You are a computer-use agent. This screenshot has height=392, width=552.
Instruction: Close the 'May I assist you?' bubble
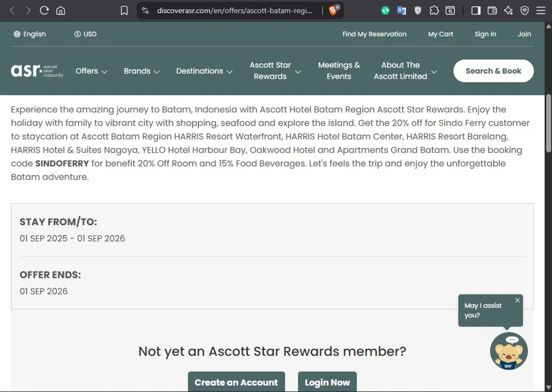coord(517,300)
